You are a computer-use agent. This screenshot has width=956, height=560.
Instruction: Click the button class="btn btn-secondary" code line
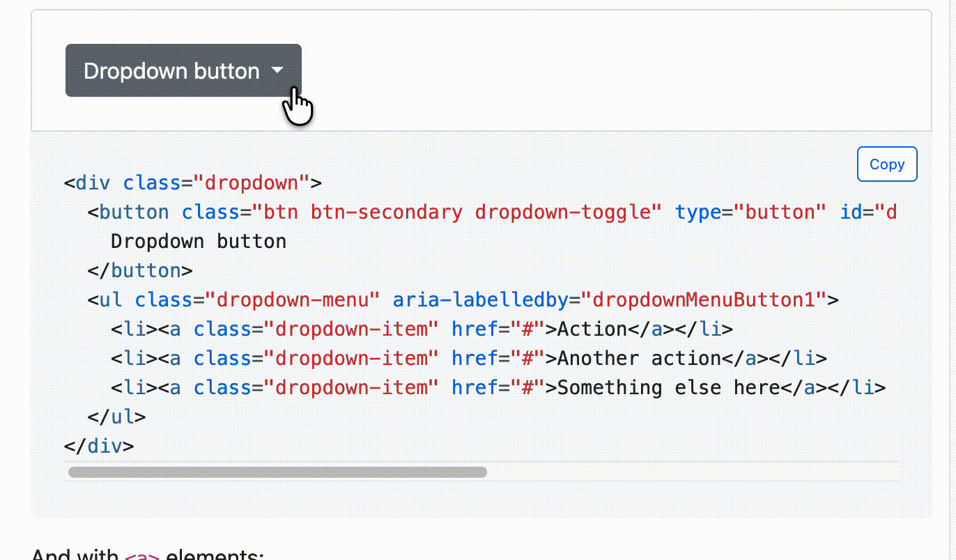[x=493, y=212]
